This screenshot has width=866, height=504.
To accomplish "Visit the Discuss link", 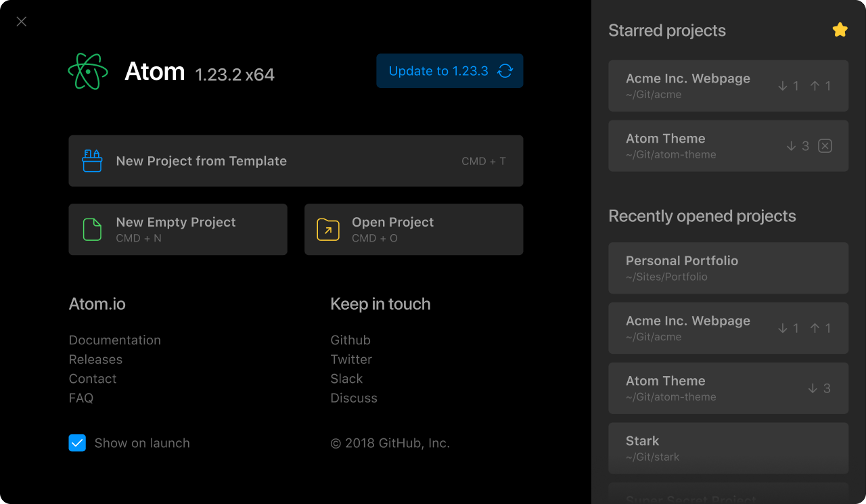I will (x=354, y=398).
